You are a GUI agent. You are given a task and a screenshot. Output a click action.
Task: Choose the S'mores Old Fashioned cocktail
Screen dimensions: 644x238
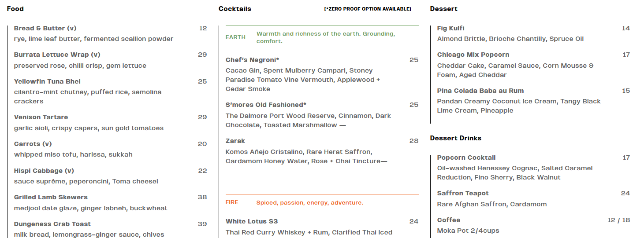point(266,105)
